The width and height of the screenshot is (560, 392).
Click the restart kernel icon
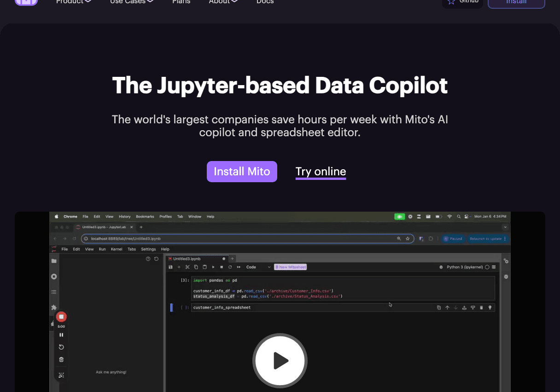[230, 267]
